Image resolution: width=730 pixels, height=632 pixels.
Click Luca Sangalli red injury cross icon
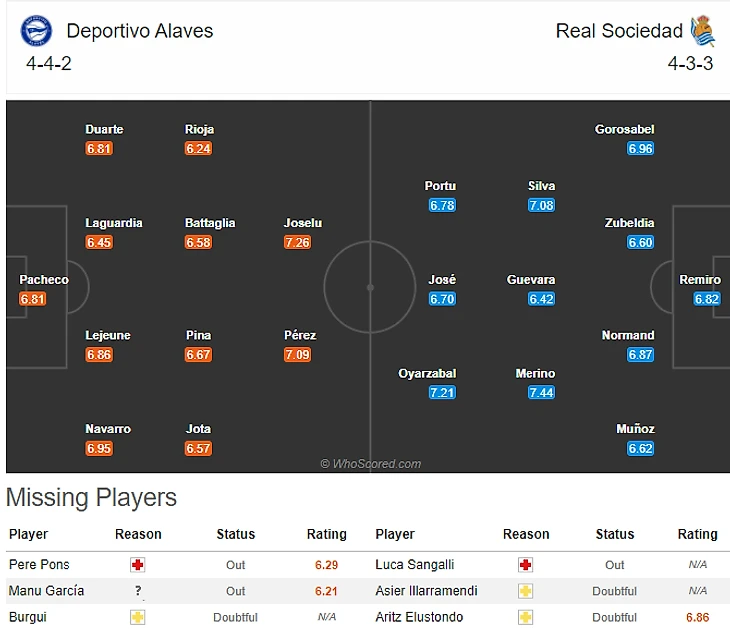pos(526,565)
